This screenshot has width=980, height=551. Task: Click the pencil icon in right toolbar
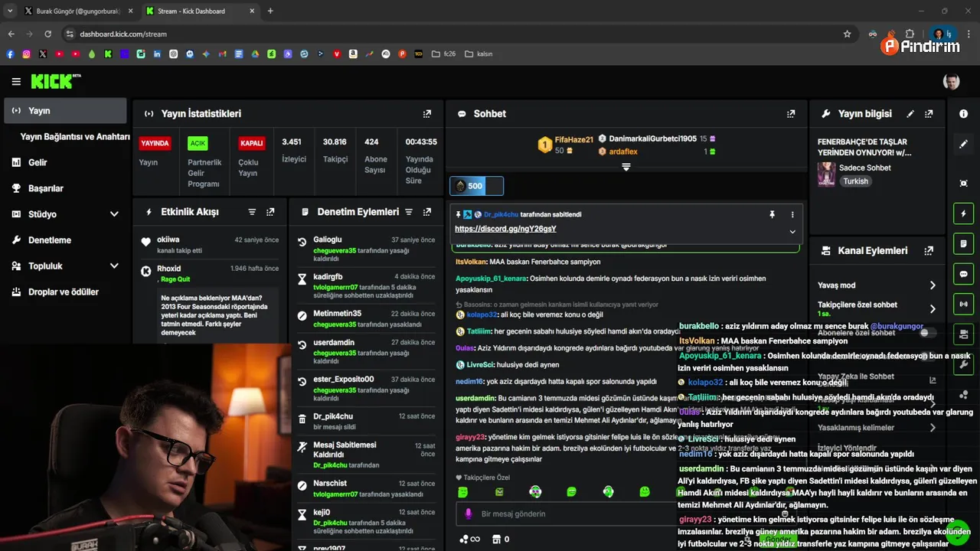tap(963, 144)
